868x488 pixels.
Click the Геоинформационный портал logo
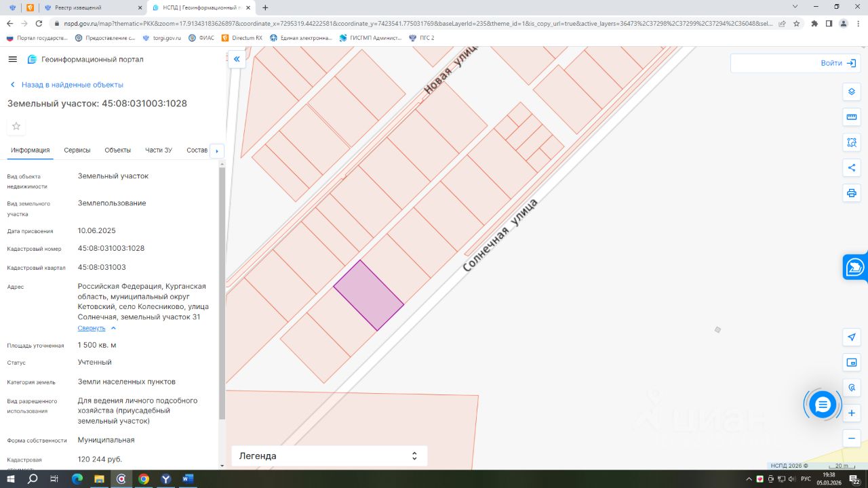(x=85, y=60)
